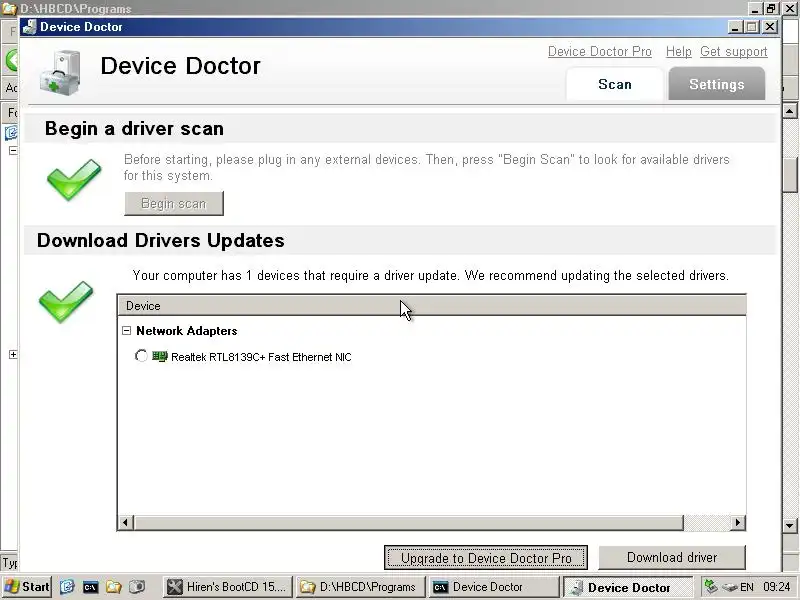Open the Get support link
This screenshot has height=600, width=800.
pyautogui.click(x=734, y=52)
